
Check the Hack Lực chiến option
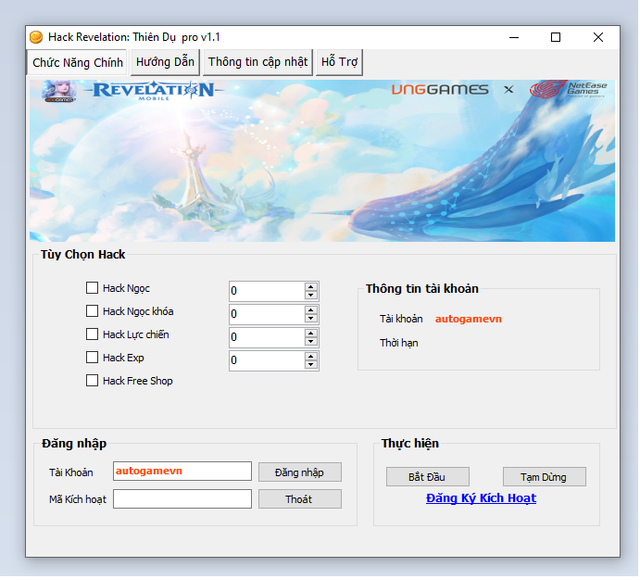coord(92,334)
